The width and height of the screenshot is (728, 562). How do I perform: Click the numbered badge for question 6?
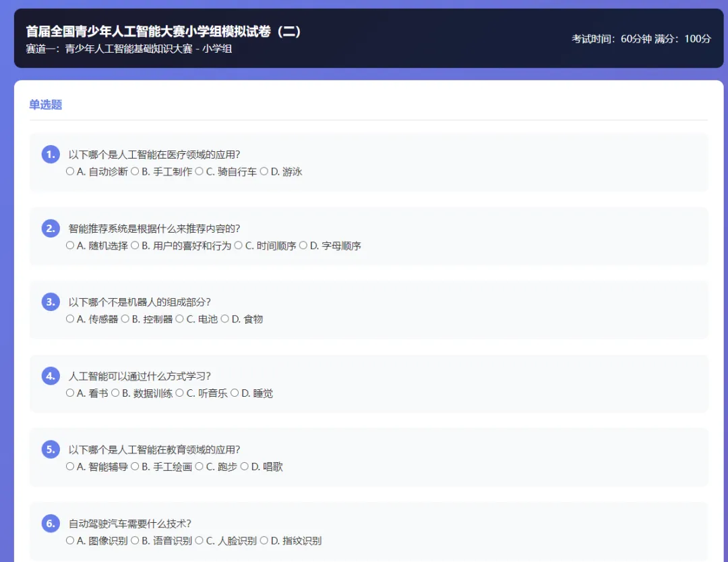click(x=50, y=523)
